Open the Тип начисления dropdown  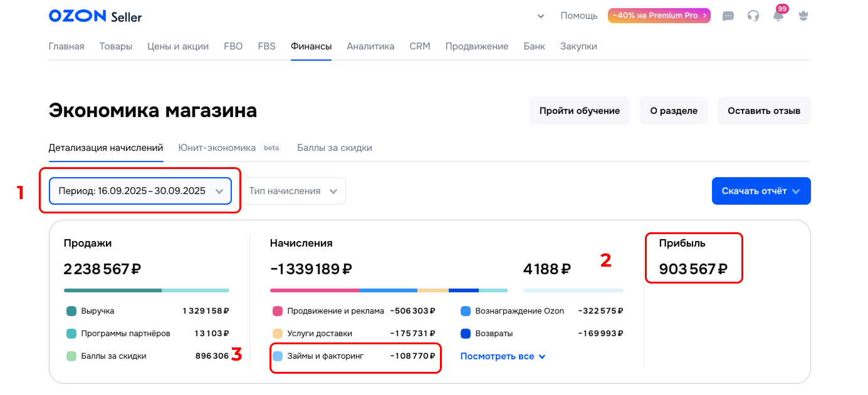pyautogui.click(x=295, y=191)
